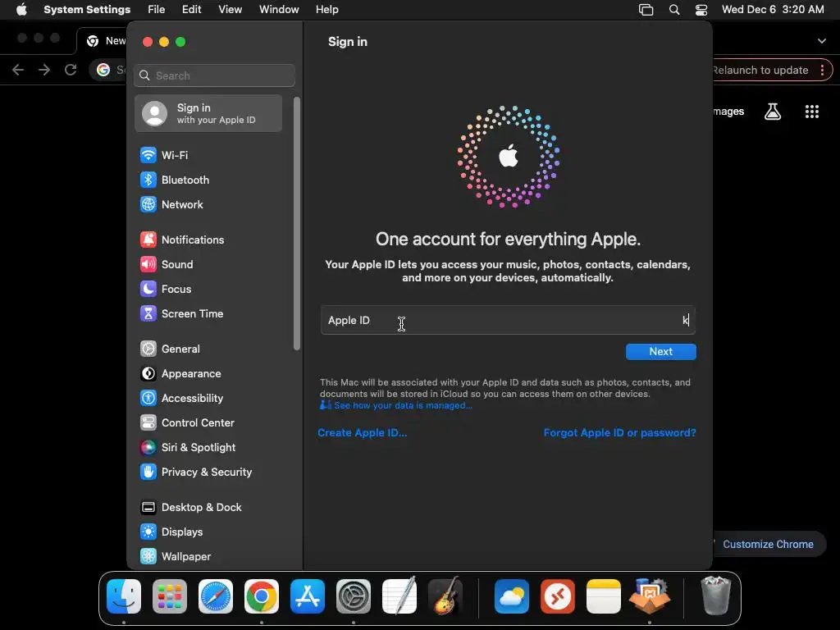
Task: Open the File menu
Action: (157, 10)
